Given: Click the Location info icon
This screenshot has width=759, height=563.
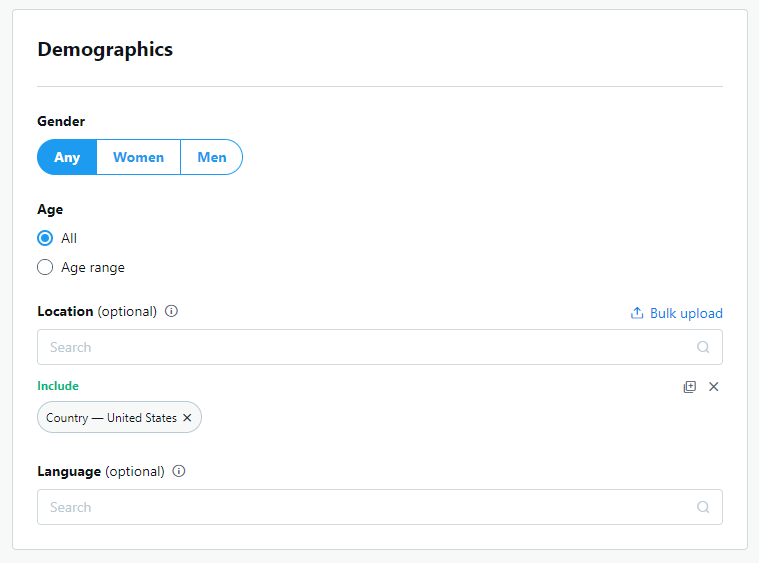Looking at the screenshot, I should tap(171, 311).
